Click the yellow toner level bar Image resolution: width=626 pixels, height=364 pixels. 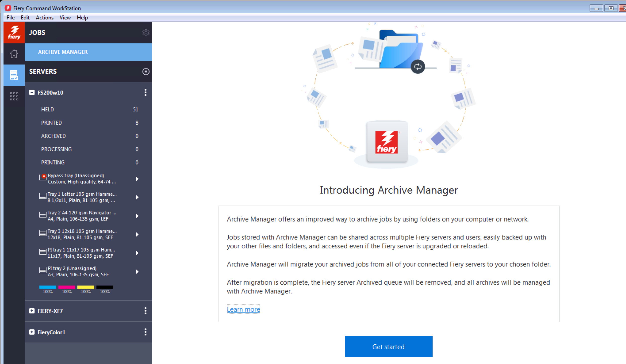pos(86,287)
